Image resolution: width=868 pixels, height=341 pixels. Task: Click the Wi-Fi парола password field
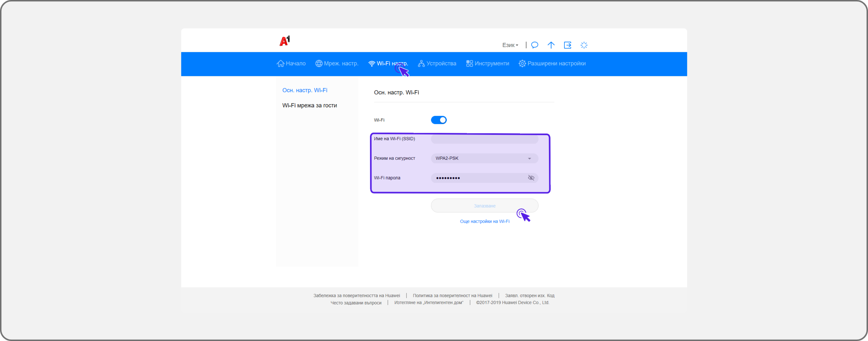tap(478, 178)
